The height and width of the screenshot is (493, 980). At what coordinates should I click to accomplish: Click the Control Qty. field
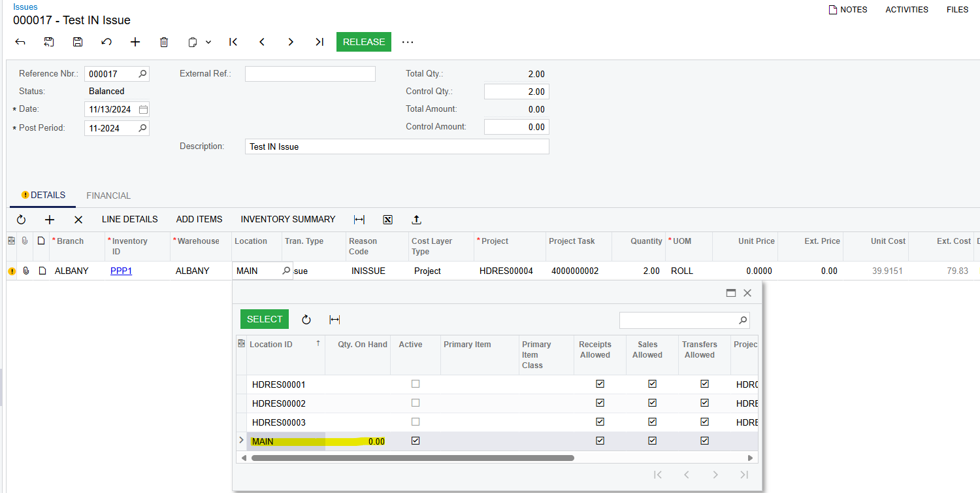516,92
